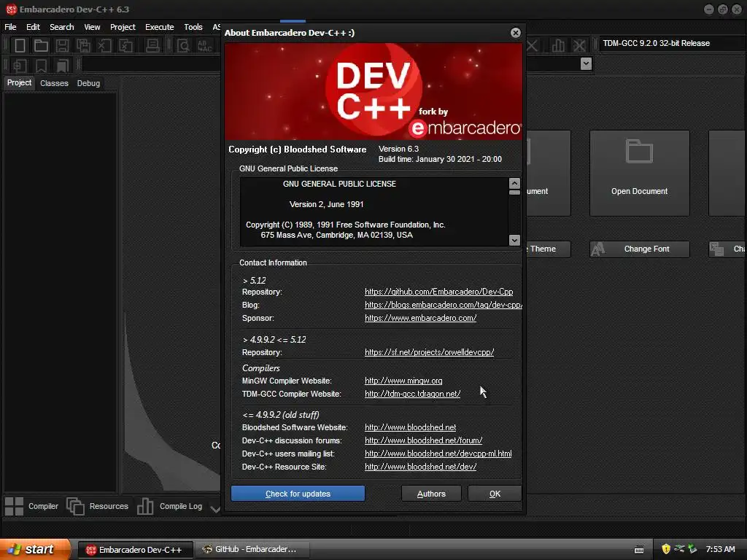Screen dimensions: 747x560
Task: Switch to the GitHub - Embarcader… taskbar window
Action: click(x=252, y=549)
